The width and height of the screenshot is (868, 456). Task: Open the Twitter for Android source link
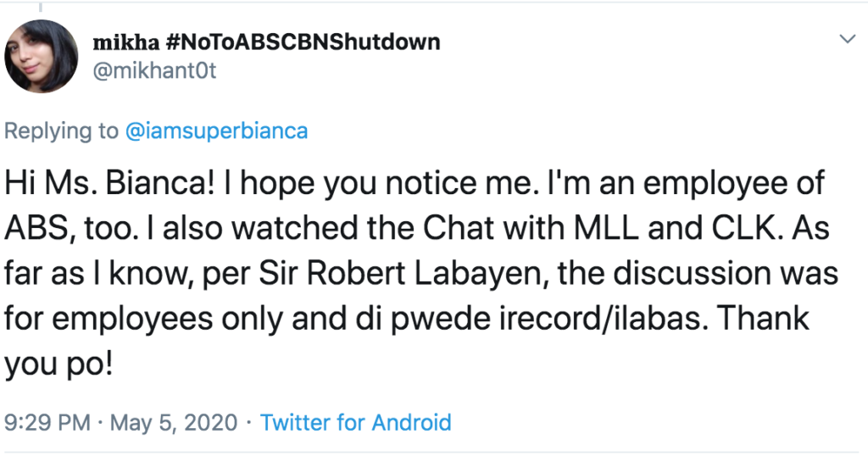coord(355,422)
